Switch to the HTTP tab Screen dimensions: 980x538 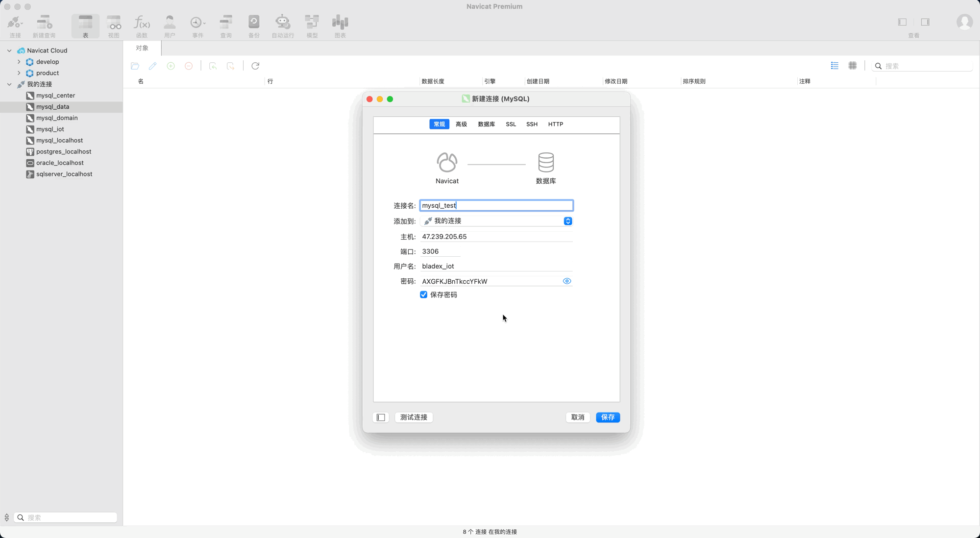tap(555, 124)
